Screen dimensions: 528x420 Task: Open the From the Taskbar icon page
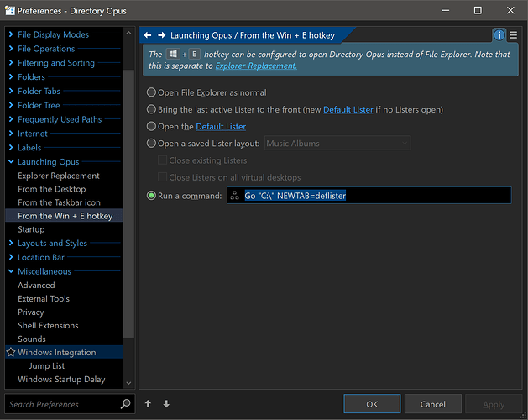point(59,202)
